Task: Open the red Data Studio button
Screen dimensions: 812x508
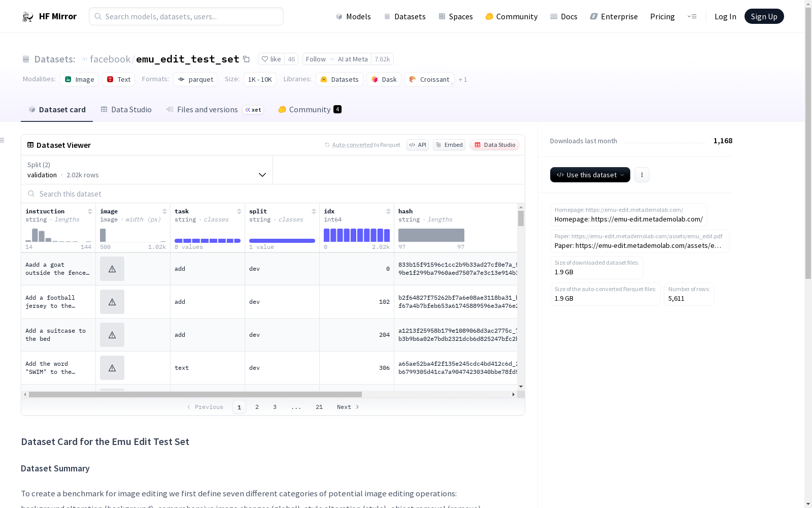Action: pyautogui.click(x=494, y=145)
